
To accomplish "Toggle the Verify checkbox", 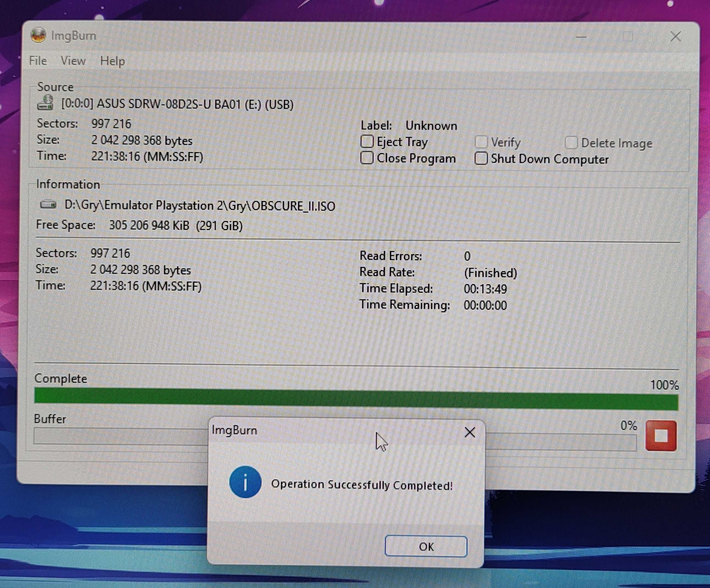I will pos(481,142).
